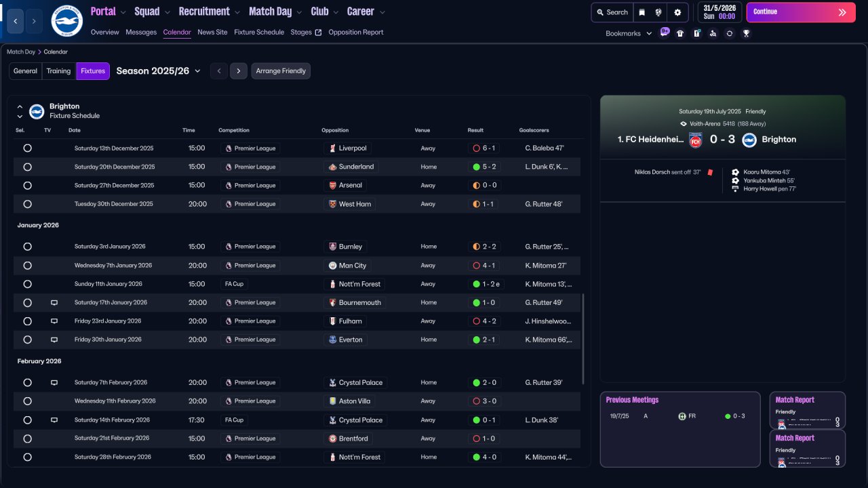The height and width of the screenshot is (488, 868).
Task: Open the Season 2025/26 dropdown
Action: [159, 71]
